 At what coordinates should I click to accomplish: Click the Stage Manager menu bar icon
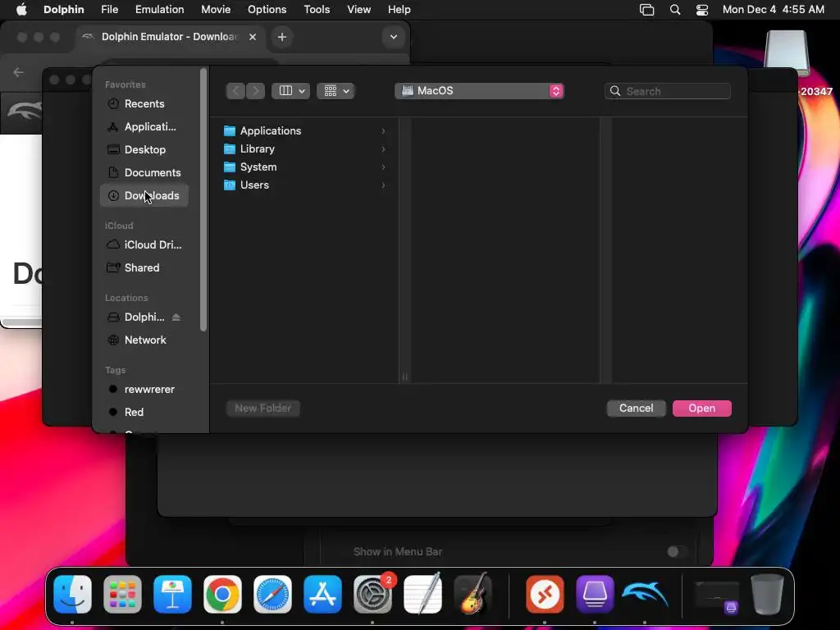click(x=647, y=10)
